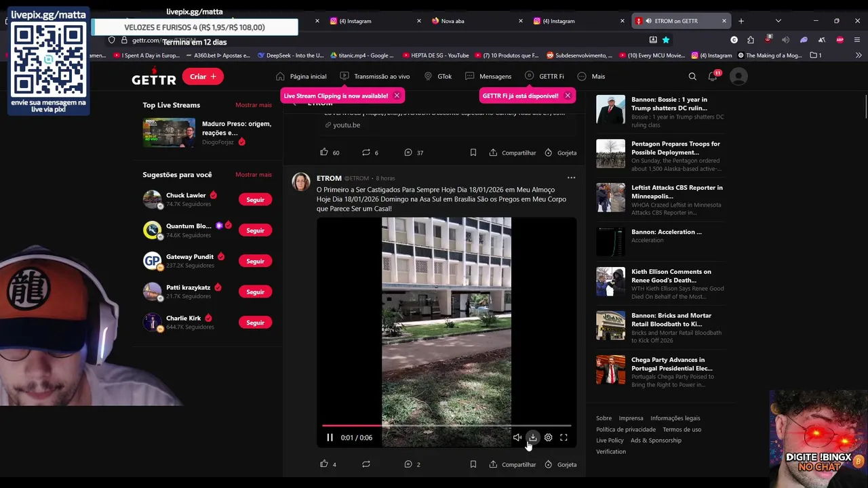Open GTok section
Screen dimensions: 868x488
[x=438, y=77]
